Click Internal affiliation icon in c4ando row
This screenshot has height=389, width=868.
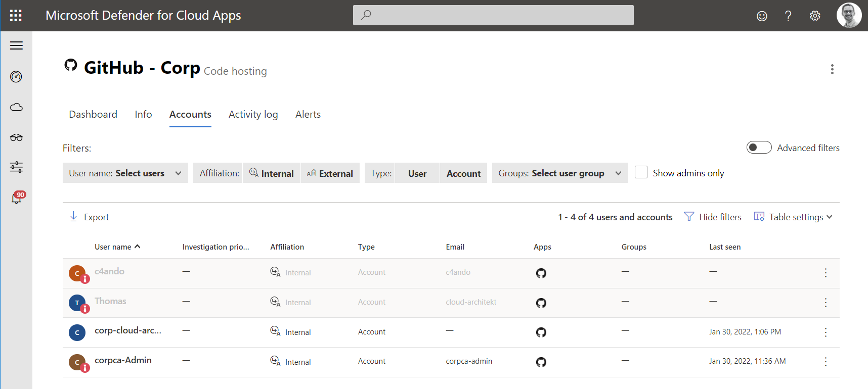pos(275,272)
